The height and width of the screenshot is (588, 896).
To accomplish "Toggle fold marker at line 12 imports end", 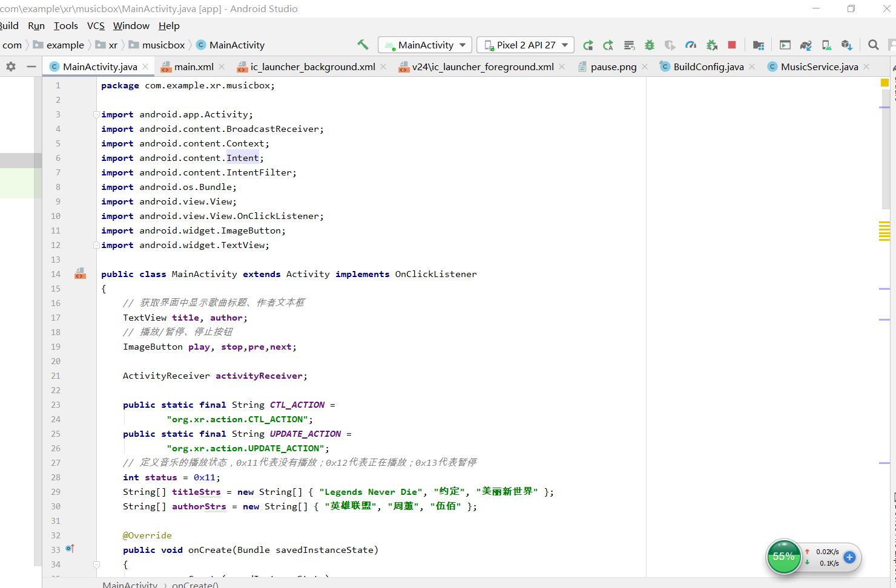I will [x=96, y=245].
